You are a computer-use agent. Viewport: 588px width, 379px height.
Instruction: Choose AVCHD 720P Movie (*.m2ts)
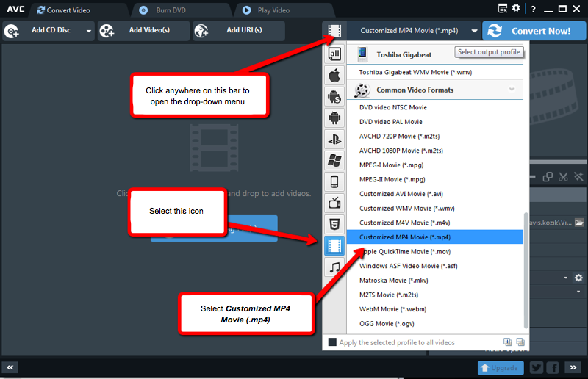435,136
